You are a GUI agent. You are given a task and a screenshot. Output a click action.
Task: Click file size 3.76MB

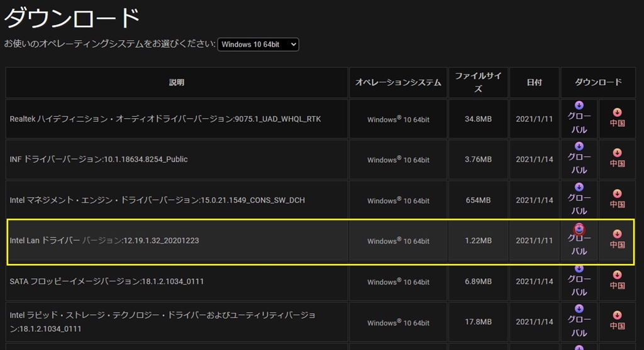tap(478, 159)
